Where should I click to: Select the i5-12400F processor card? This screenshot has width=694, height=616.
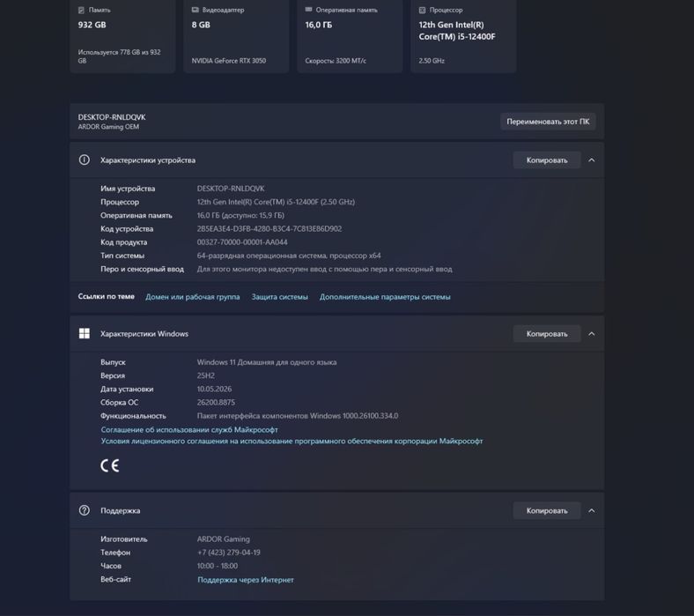point(463,35)
